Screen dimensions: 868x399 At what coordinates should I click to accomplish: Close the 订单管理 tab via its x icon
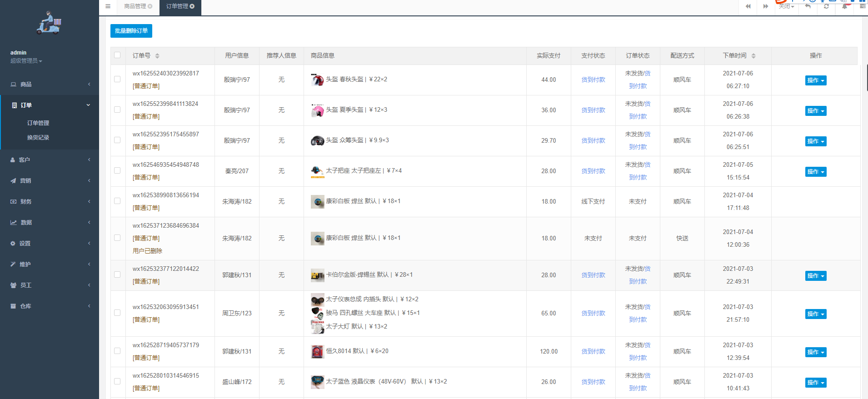tap(192, 6)
